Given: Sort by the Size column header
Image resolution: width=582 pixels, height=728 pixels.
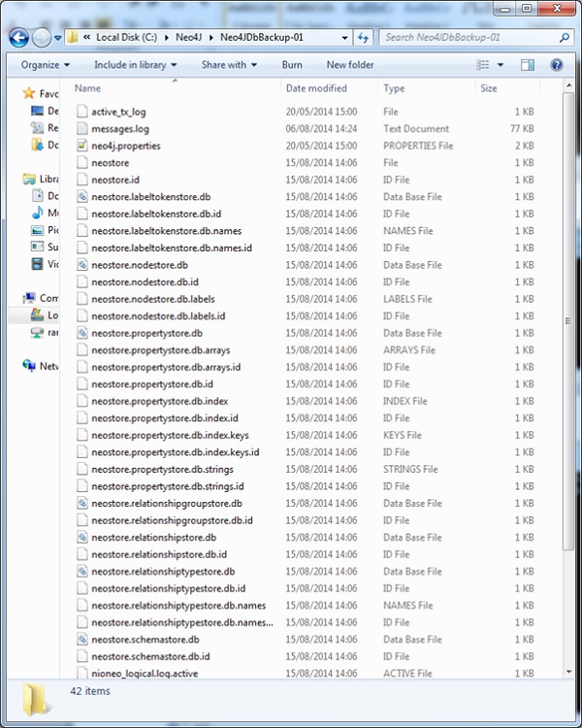Looking at the screenshot, I should (488, 88).
